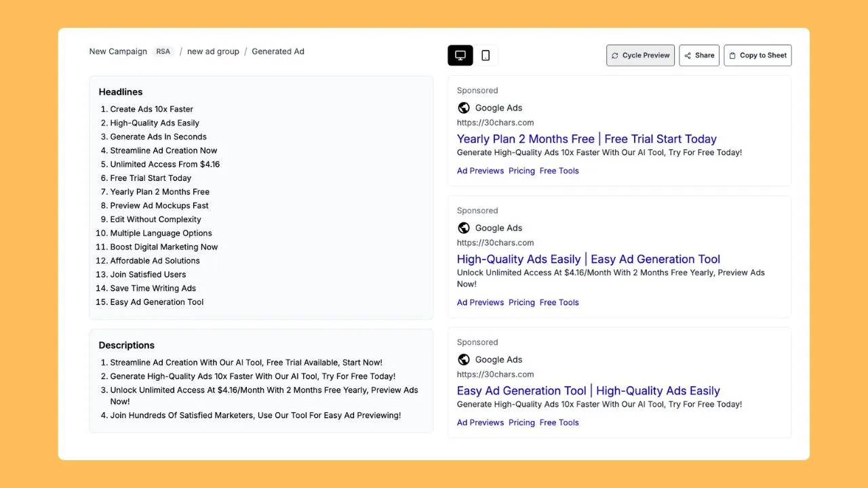Screen dimensions: 868x488
Task: Select headline Affordable Ad Solutions
Action: (155, 260)
